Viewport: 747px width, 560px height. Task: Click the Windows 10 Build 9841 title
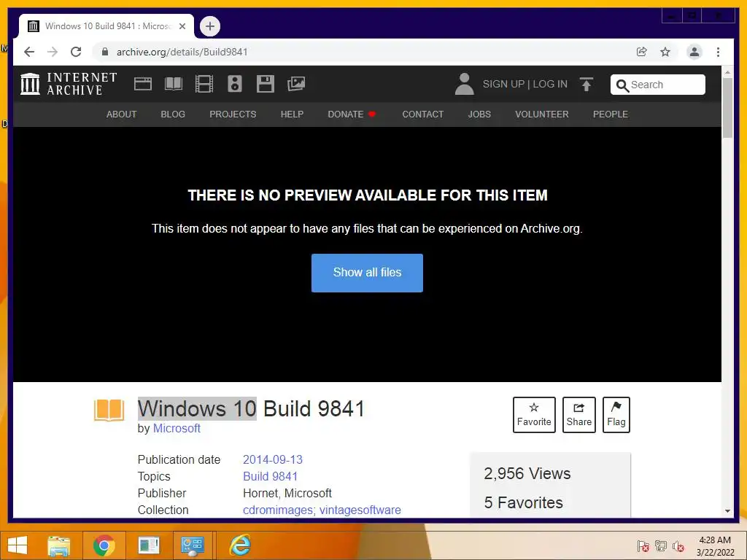251,408
